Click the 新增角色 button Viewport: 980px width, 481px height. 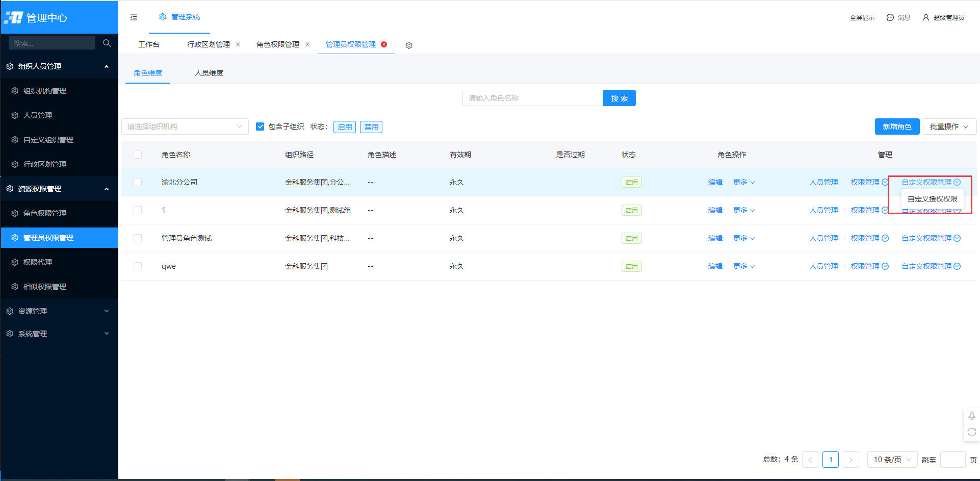click(x=897, y=126)
